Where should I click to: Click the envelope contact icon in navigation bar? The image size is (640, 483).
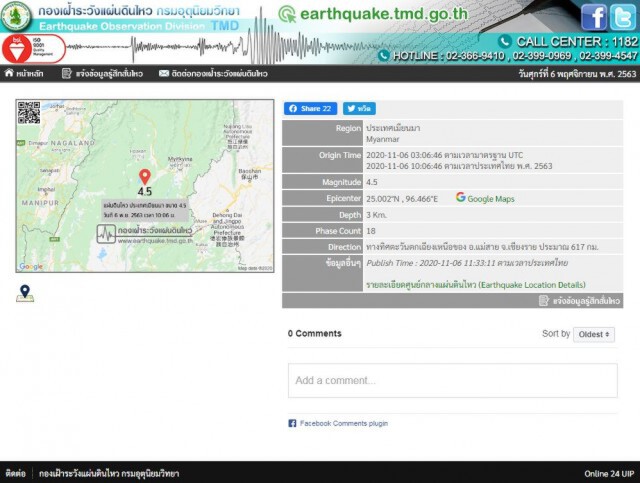tap(164, 73)
